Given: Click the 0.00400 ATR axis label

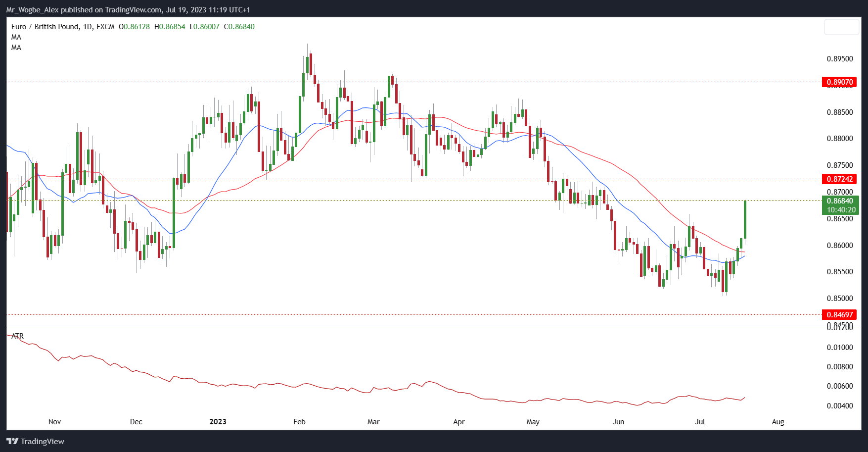Looking at the screenshot, I should coord(840,406).
